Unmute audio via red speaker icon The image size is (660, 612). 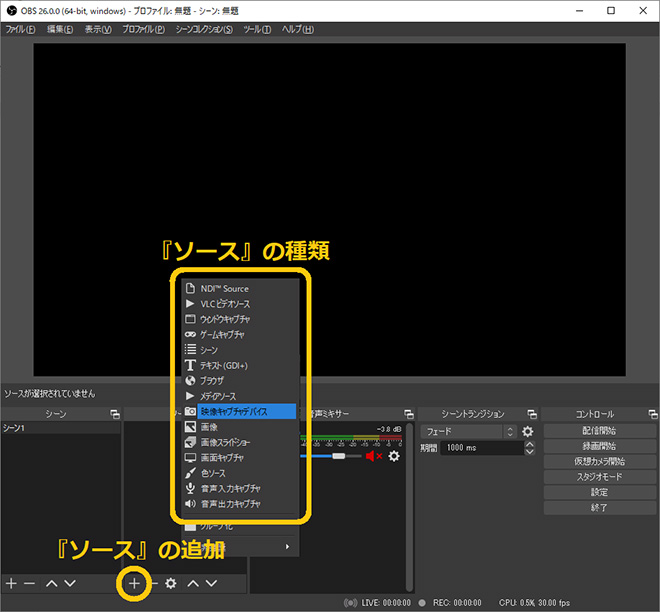(x=374, y=456)
